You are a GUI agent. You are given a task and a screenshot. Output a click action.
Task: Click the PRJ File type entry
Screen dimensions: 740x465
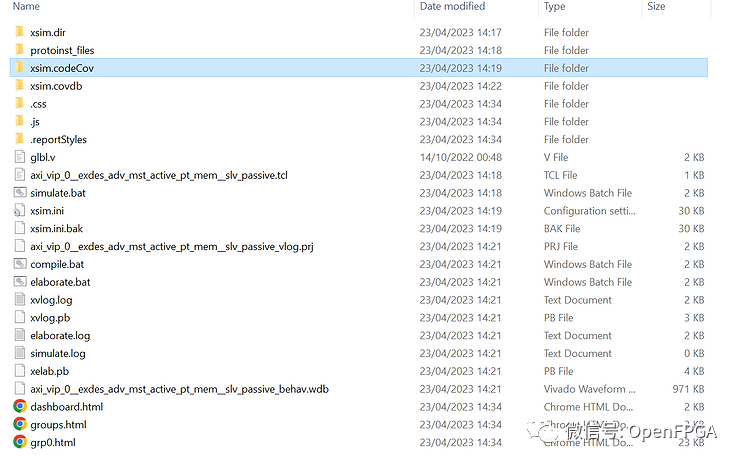click(x=561, y=246)
